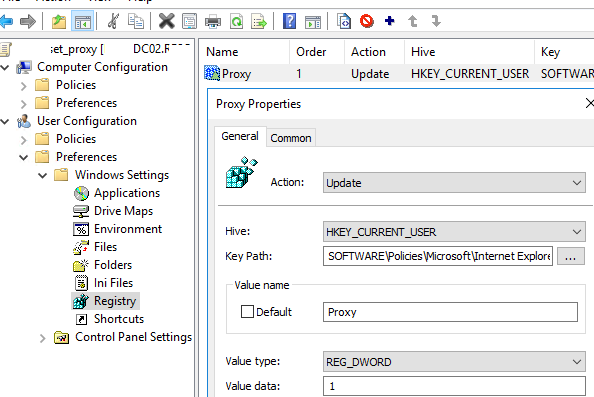Click the Export list toolbar icon
Viewport: 594px width, 397px height.
pyautogui.click(x=259, y=21)
